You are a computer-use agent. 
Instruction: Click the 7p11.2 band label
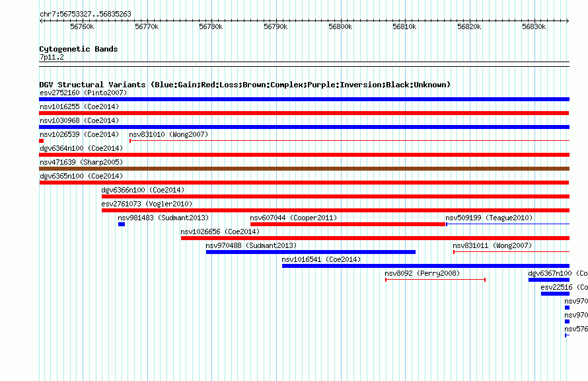(x=52, y=57)
